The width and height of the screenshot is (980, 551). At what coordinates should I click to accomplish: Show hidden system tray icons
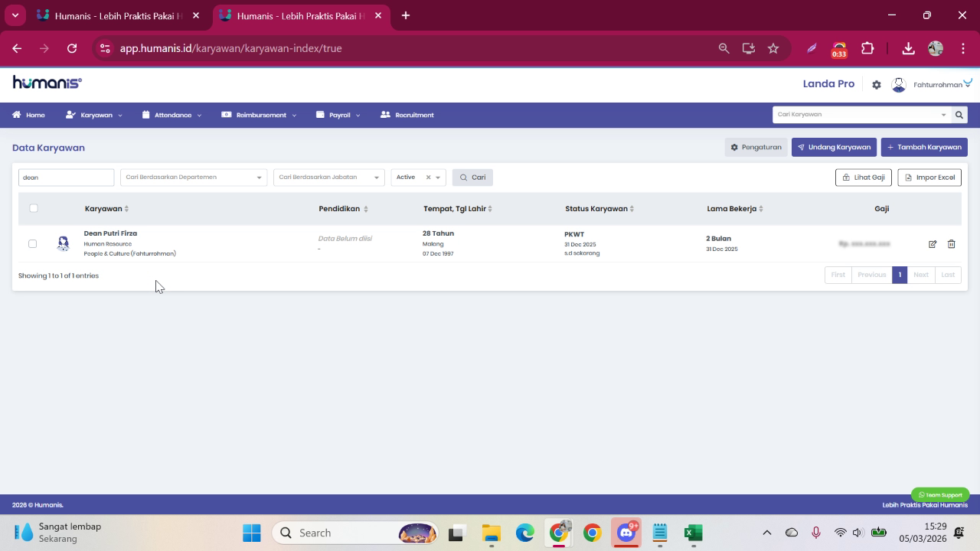[766, 533]
